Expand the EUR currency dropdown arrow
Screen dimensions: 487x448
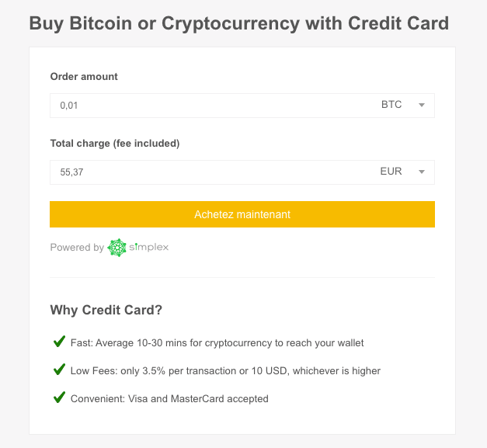tap(422, 172)
